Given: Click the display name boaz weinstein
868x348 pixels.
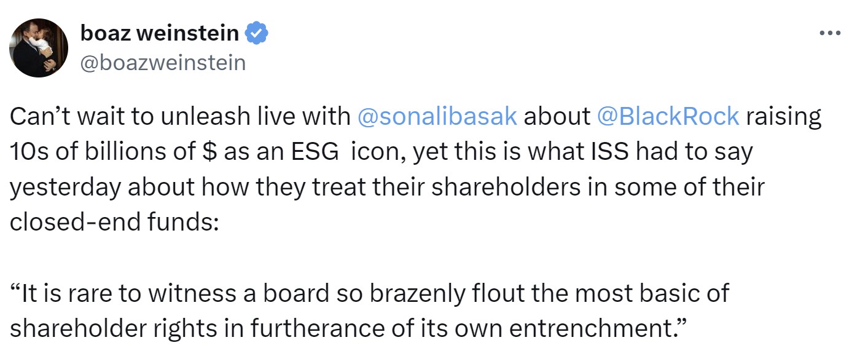Looking at the screenshot, I should point(160,33).
